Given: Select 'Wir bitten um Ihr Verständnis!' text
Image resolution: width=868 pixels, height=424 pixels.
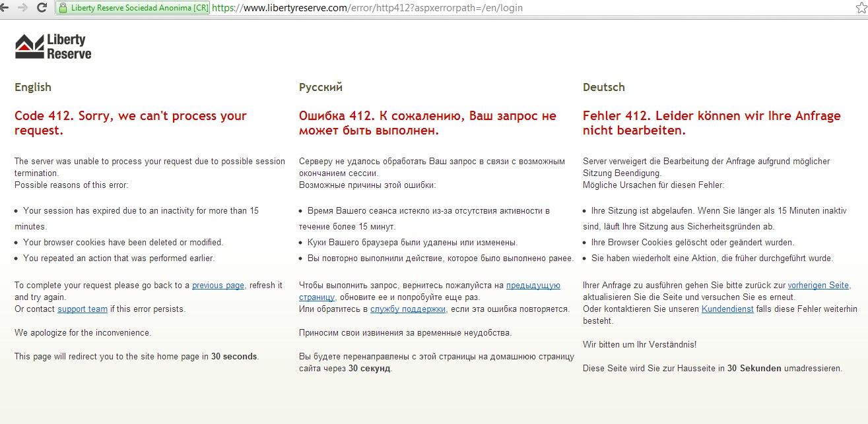Looking at the screenshot, I should pyautogui.click(x=640, y=345).
